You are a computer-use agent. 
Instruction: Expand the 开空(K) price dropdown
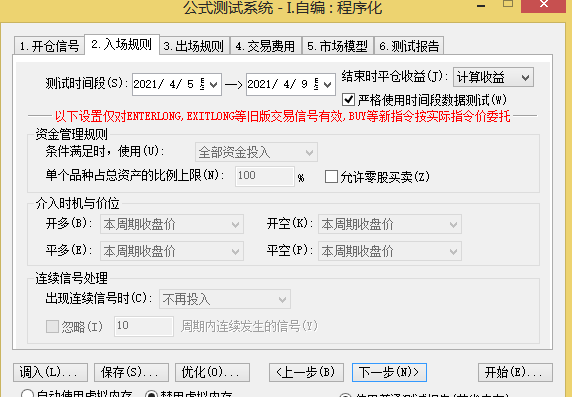point(390,224)
